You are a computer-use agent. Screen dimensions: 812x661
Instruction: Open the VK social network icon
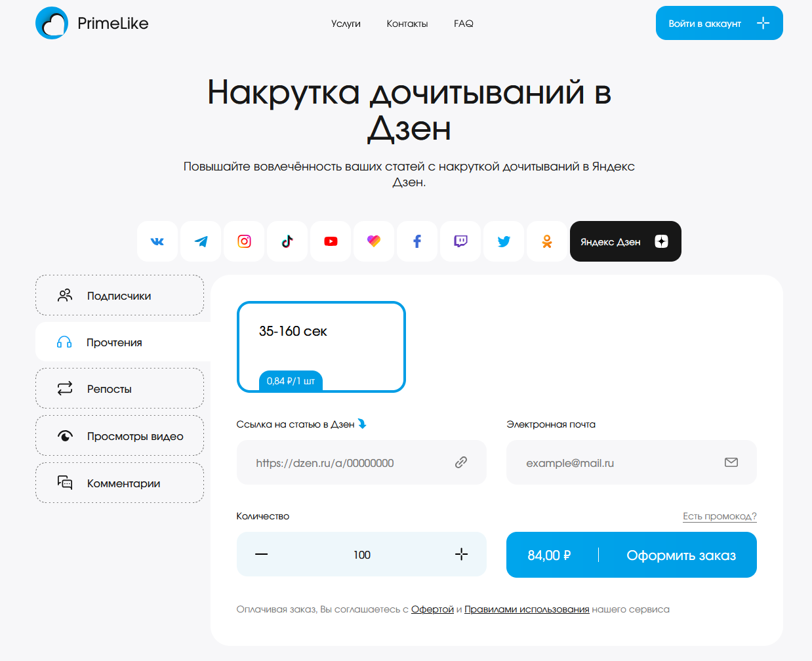[157, 241]
